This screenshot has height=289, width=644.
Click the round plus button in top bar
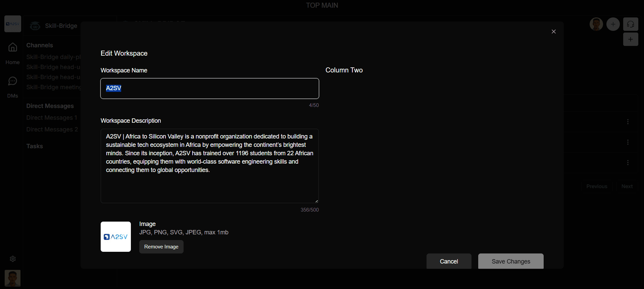613,24
